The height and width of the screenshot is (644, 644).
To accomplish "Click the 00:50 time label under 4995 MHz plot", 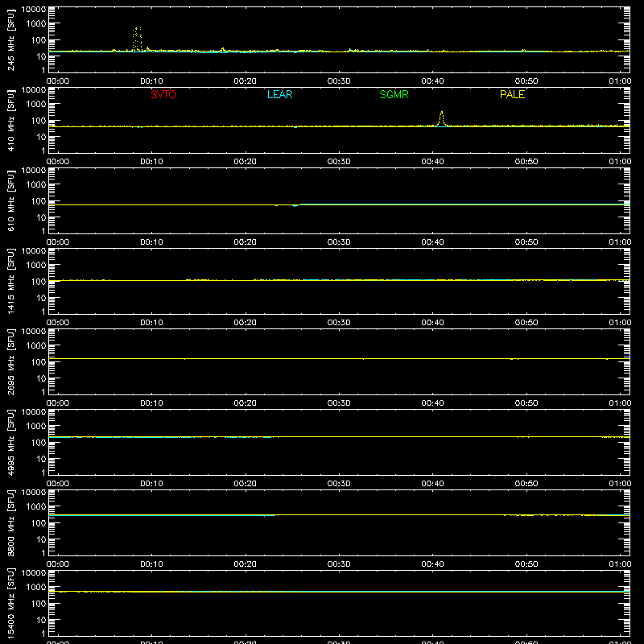I will [526, 484].
